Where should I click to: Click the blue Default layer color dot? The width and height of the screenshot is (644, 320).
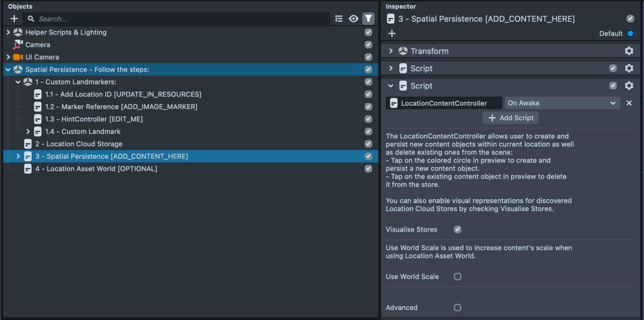click(630, 34)
